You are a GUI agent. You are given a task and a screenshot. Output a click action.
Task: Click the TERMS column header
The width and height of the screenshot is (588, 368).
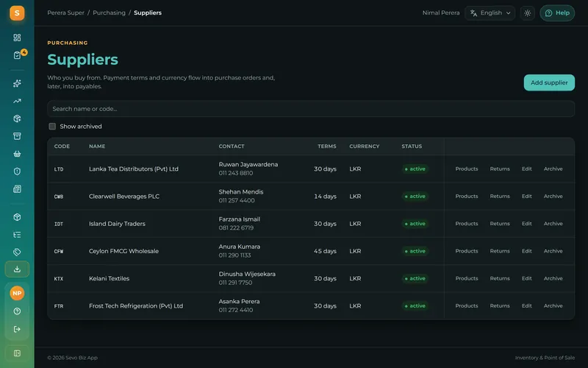click(x=327, y=146)
